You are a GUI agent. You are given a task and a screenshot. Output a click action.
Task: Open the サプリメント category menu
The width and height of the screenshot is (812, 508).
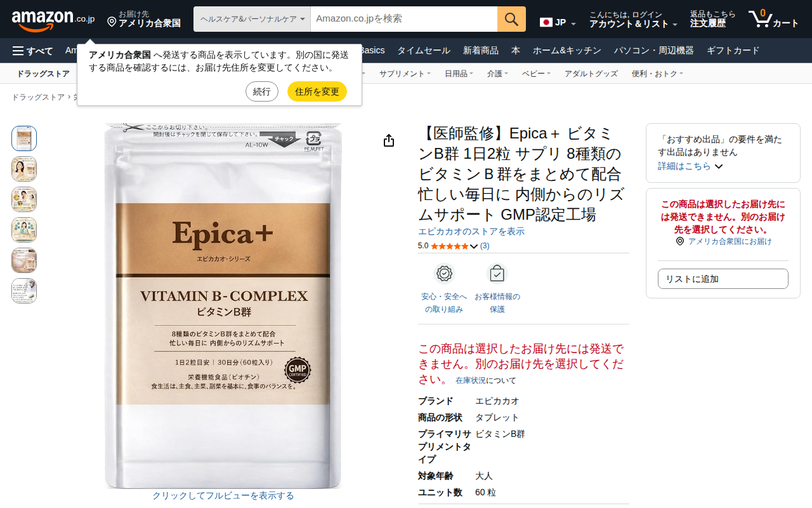point(405,74)
